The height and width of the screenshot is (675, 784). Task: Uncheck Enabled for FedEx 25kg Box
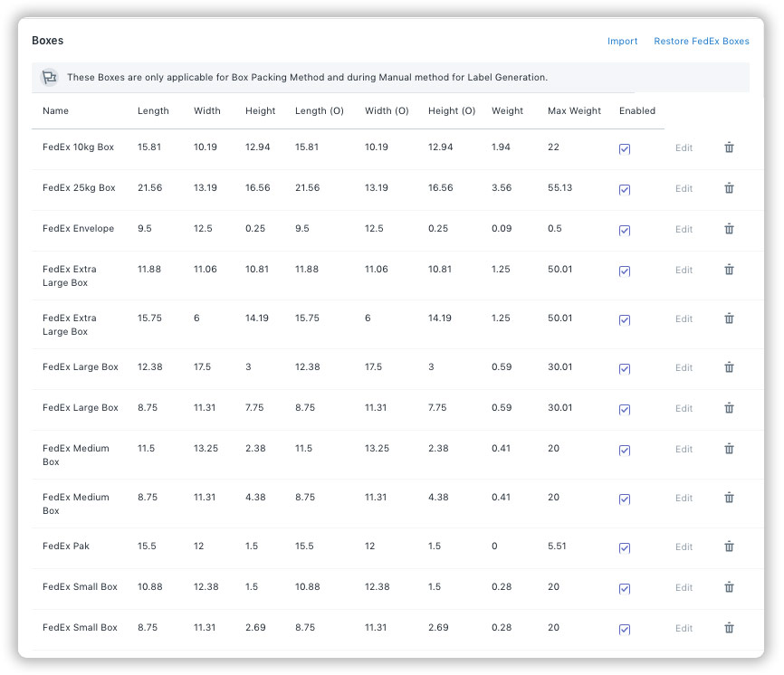(625, 190)
